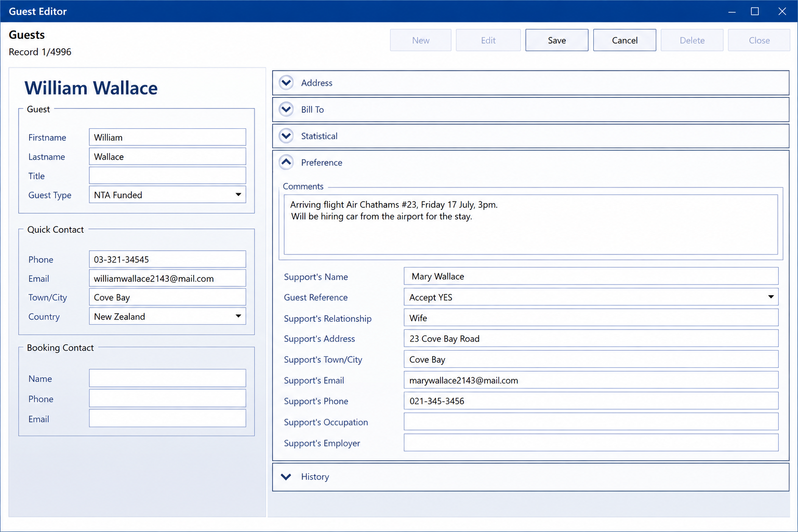Viewport: 798px width, 532px height.
Task: Click the Lastname field containing Wallace
Action: (x=167, y=156)
